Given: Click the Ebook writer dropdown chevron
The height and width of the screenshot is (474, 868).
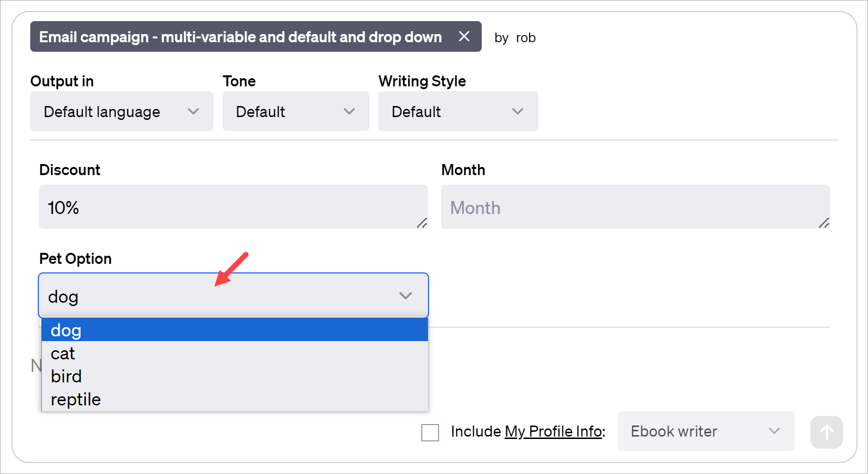Looking at the screenshot, I should coord(773,431).
